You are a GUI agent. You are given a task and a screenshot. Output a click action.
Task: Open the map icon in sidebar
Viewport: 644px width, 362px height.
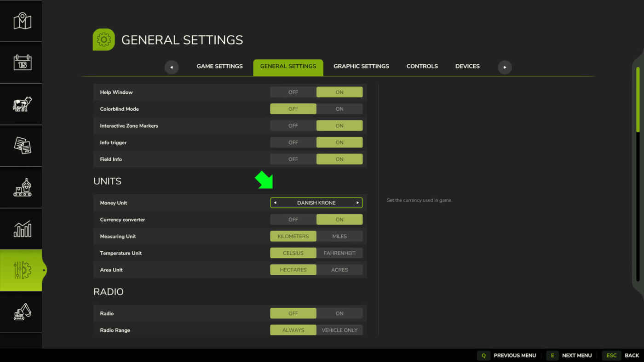(22, 21)
